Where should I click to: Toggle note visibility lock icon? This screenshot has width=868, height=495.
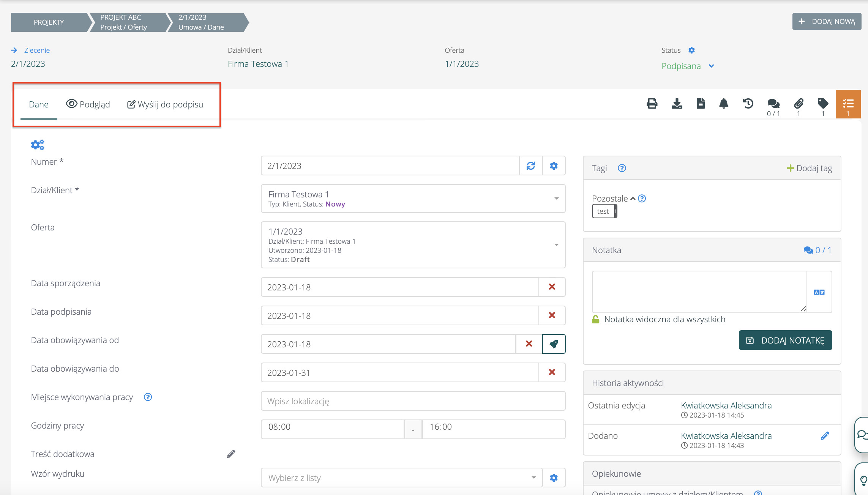click(x=596, y=319)
